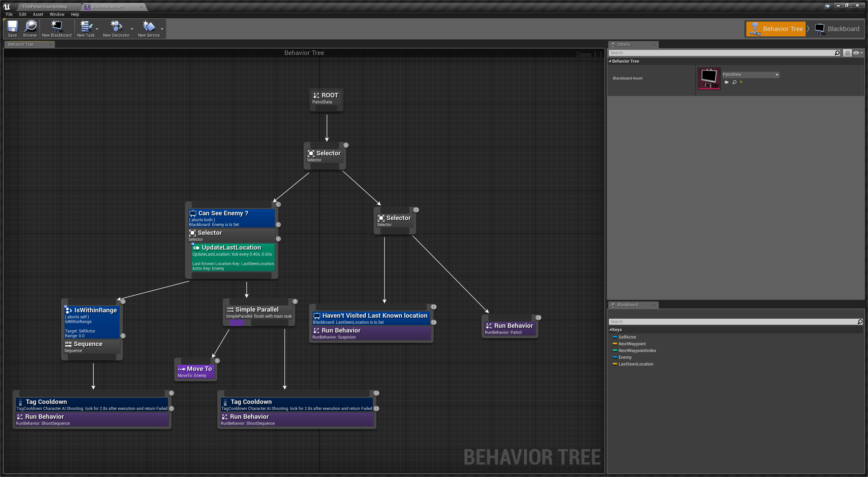Create a New Blackboard from toolbar

pyautogui.click(x=57, y=28)
